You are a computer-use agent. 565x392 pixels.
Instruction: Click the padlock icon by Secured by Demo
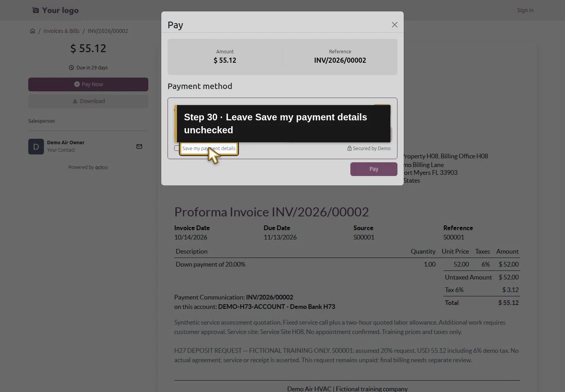[x=349, y=149]
